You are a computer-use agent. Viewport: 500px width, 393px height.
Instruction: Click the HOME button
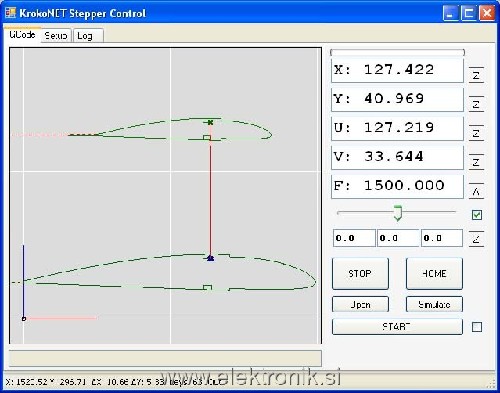point(434,273)
